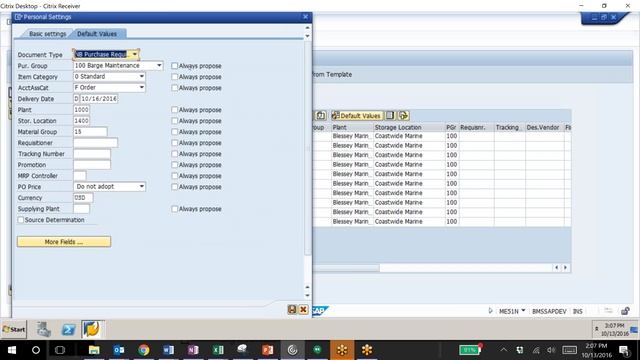
Task: Open File Explorer from taskbar
Action: pos(94,350)
